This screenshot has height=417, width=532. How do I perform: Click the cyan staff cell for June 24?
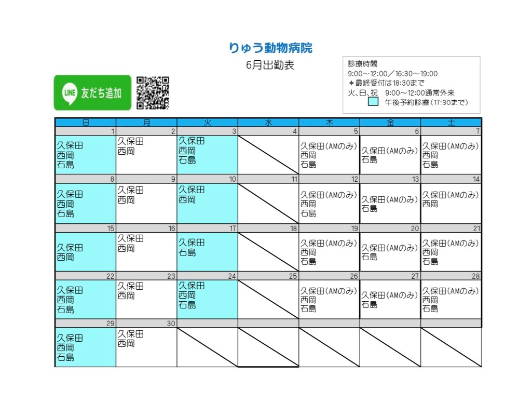[207, 299]
